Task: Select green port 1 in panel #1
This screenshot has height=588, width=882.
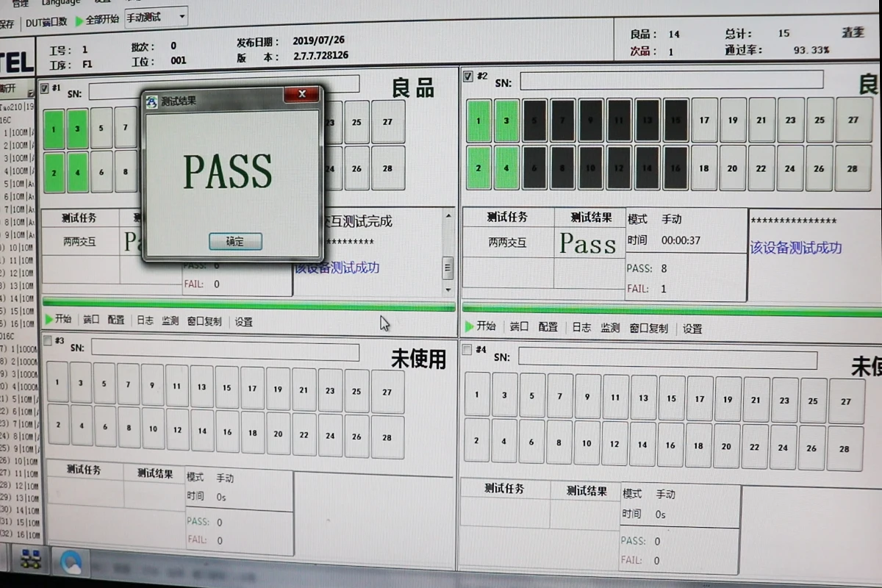Action: (54, 129)
